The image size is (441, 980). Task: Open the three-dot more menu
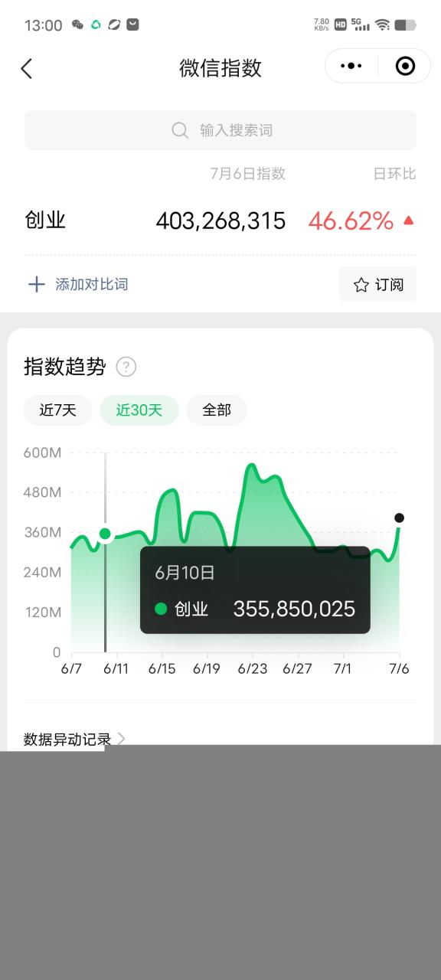[x=351, y=67]
